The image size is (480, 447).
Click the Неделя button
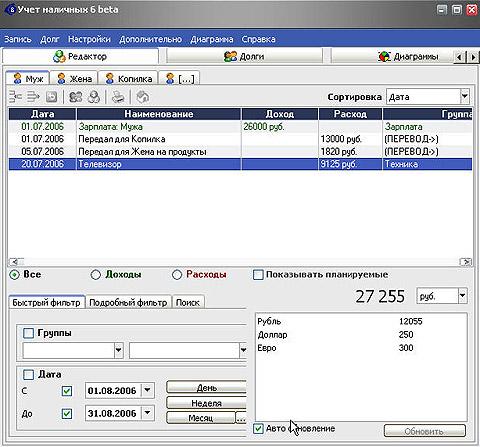(207, 403)
